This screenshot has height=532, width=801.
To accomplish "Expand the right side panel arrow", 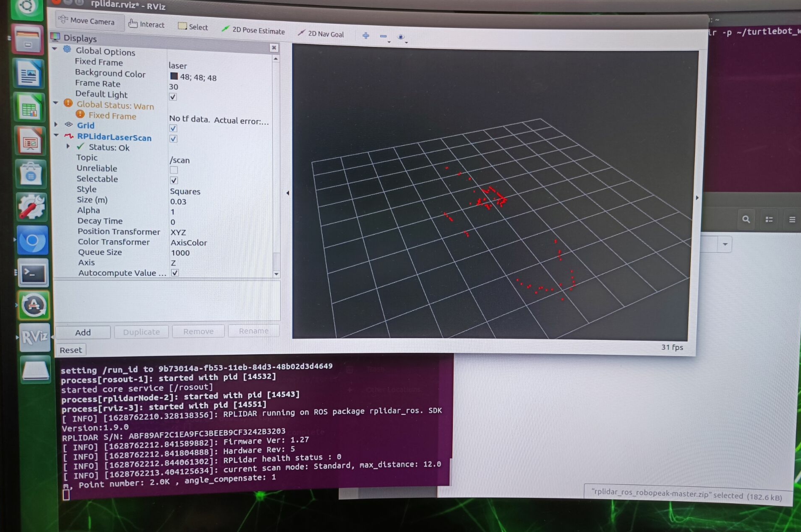I will [x=697, y=198].
